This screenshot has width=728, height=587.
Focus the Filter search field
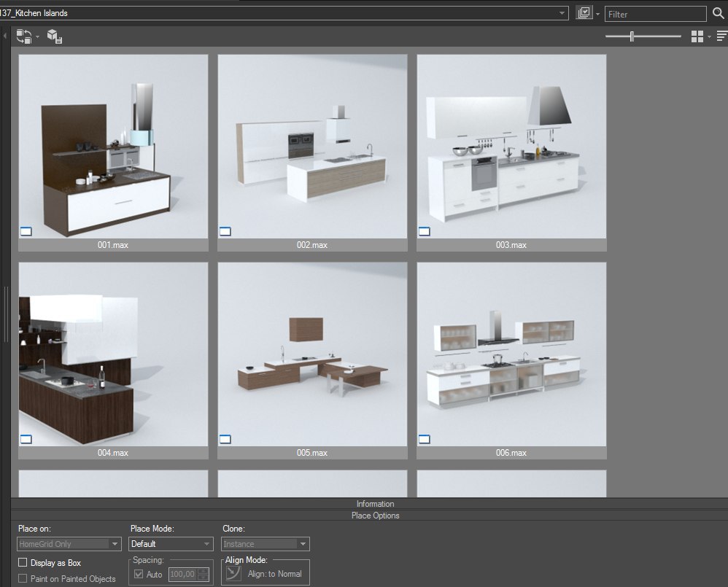click(x=655, y=14)
